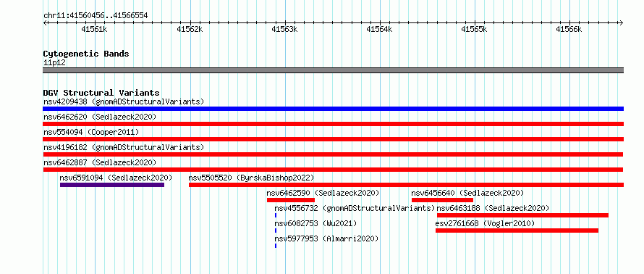The width and height of the screenshot is (644, 274).
Task: Click the red bar for nsv6463188
Action: pos(522,215)
